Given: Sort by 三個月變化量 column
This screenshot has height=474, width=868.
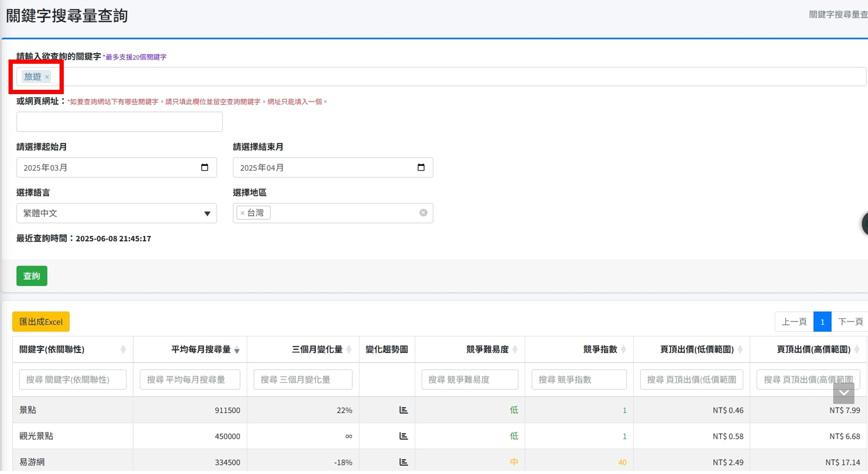Looking at the screenshot, I should click(x=303, y=349).
